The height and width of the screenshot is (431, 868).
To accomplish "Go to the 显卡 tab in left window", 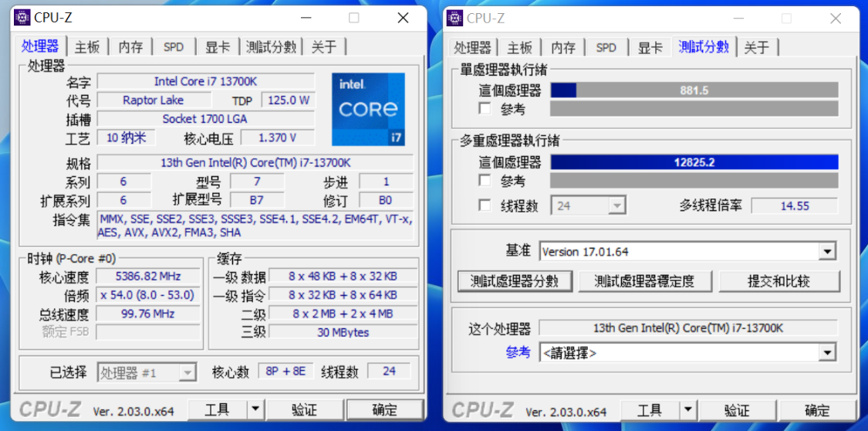I will (x=217, y=47).
